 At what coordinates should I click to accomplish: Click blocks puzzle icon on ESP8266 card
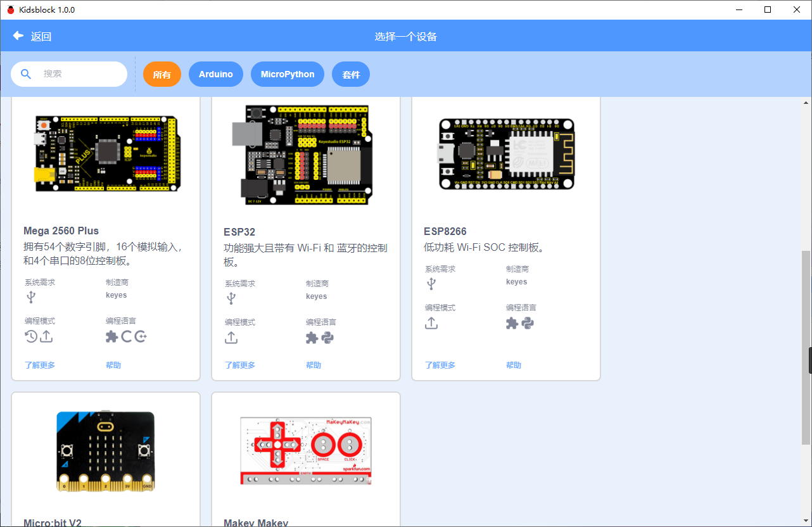512,323
